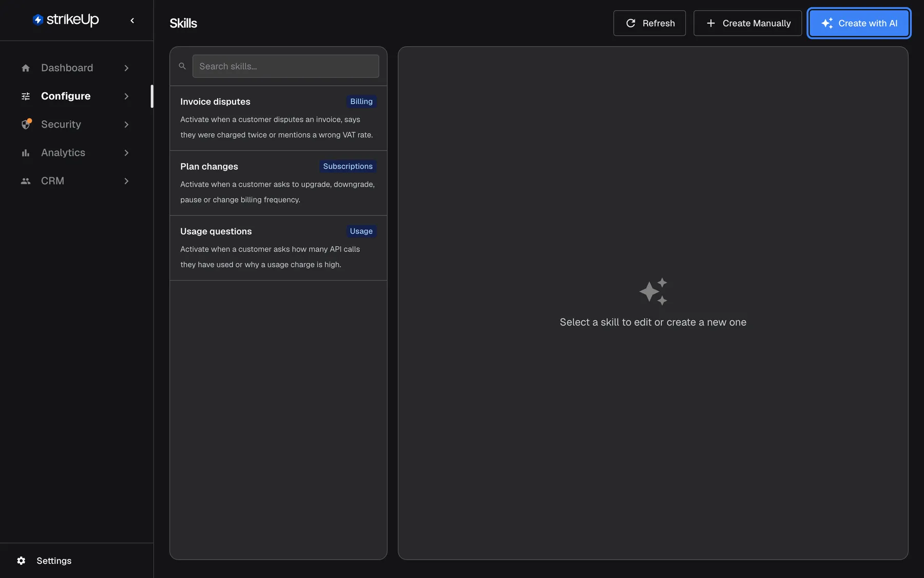Open Settings at the sidebar bottom
Image resolution: width=924 pixels, height=578 pixels.
coord(54,561)
